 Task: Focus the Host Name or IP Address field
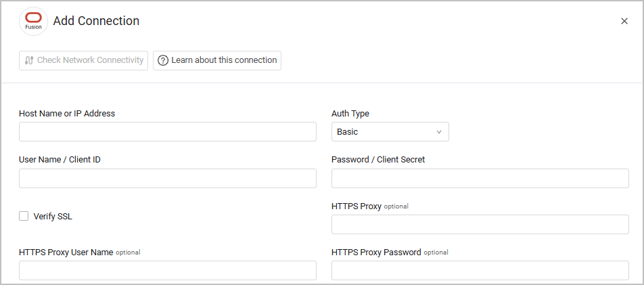pyautogui.click(x=167, y=132)
